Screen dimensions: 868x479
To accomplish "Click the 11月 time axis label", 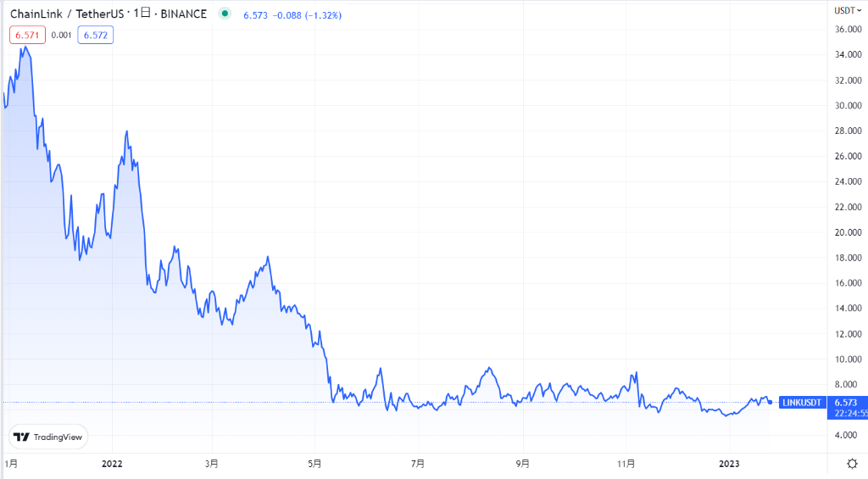I will [626, 464].
